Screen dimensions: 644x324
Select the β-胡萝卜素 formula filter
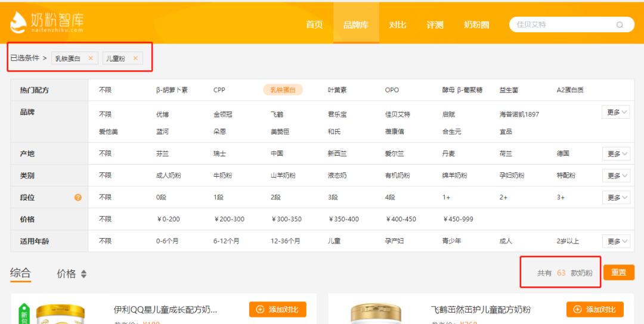pyautogui.click(x=172, y=90)
